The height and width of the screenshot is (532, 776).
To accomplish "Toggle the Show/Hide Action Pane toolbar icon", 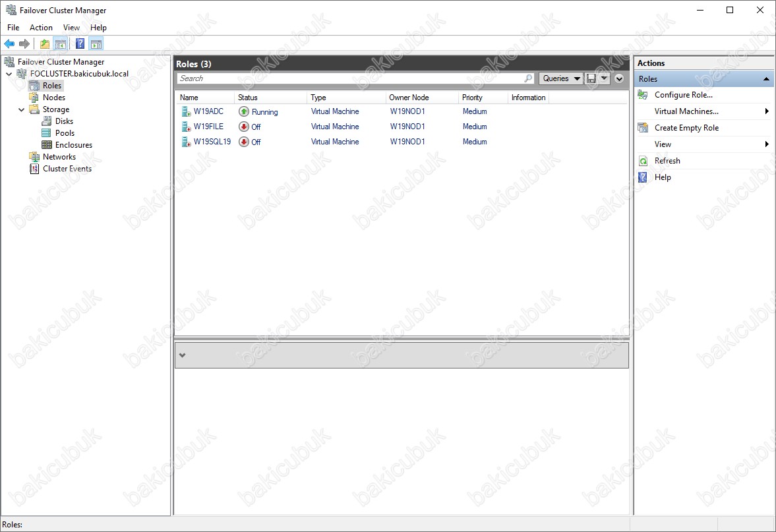I will click(x=96, y=44).
